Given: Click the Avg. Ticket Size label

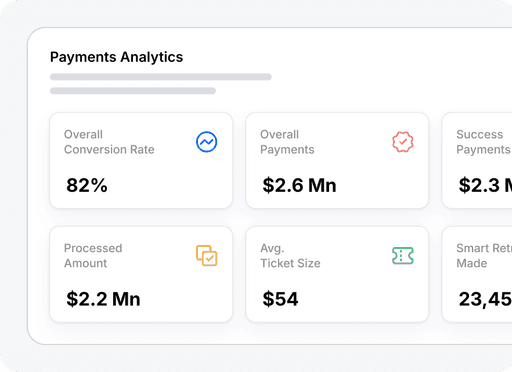Looking at the screenshot, I should click(290, 256).
